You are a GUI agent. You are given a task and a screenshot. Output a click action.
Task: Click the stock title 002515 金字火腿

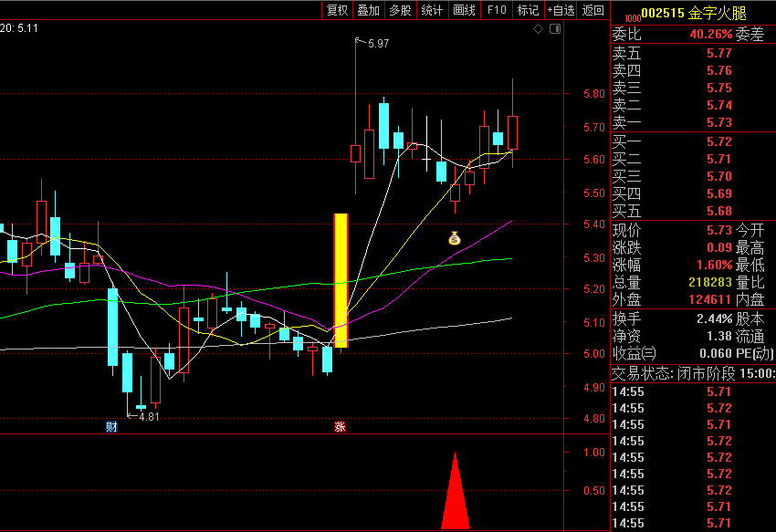(693, 13)
